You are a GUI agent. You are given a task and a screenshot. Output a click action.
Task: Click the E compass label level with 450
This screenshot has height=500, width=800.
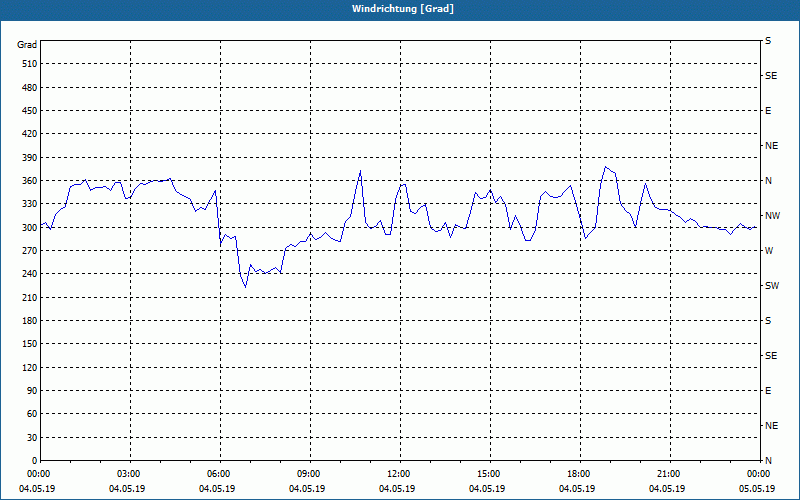pyautogui.click(x=768, y=111)
